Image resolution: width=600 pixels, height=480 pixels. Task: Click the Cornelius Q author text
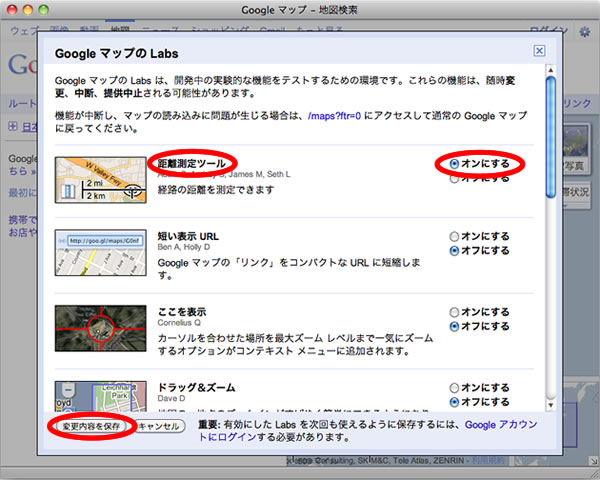[x=179, y=323]
